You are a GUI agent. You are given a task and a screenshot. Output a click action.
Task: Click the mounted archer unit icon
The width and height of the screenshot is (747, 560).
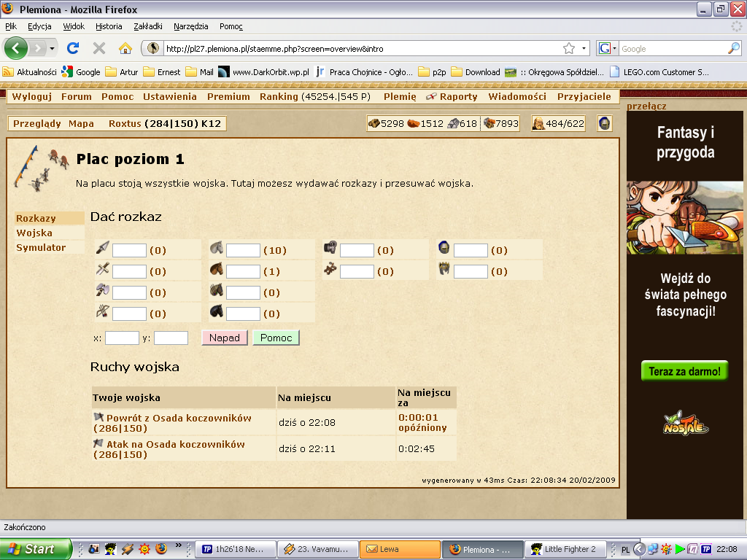coord(216,290)
